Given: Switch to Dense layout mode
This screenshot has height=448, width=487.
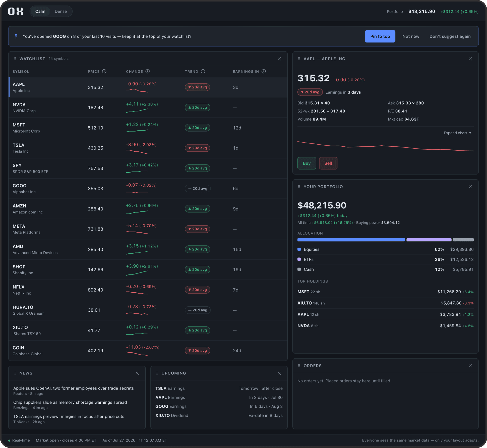Looking at the screenshot, I should coord(61,12).
